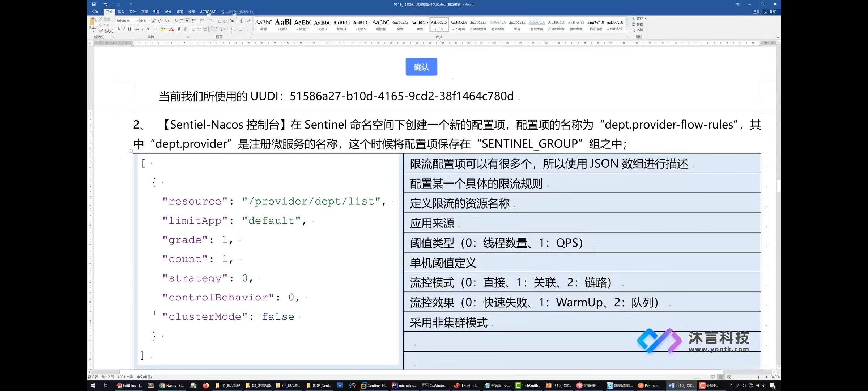Click the font color red A swatch
The width and height of the screenshot is (868, 391).
point(171,29)
